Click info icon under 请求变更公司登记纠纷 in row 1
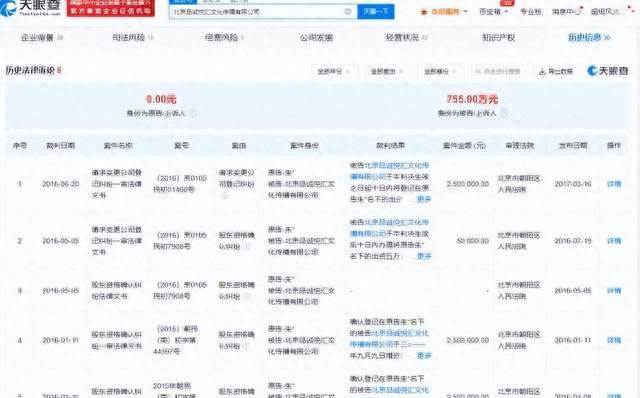The height and width of the screenshot is (398, 640). coord(224,196)
